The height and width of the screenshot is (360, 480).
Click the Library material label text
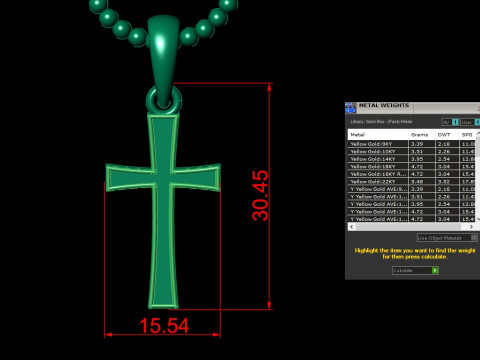click(381, 122)
